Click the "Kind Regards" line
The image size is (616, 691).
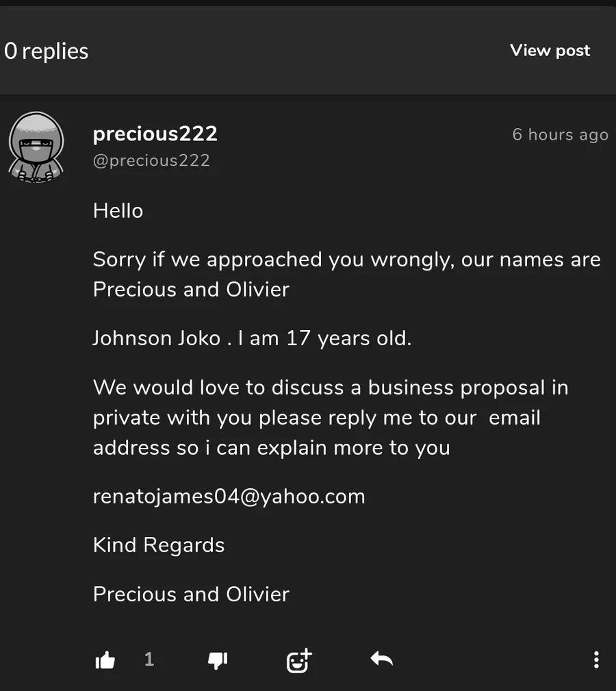point(159,545)
